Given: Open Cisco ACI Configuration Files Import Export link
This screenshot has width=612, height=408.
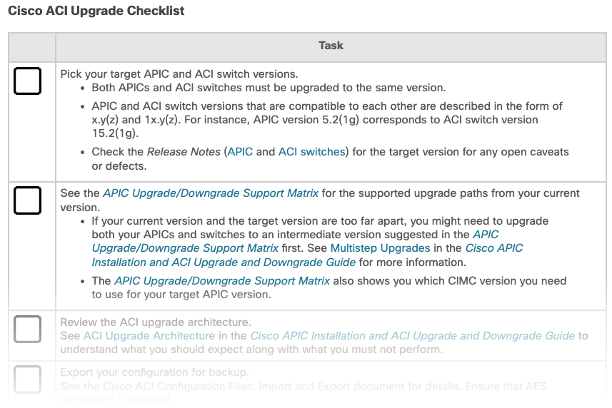Looking at the screenshot, I should [x=226, y=386].
